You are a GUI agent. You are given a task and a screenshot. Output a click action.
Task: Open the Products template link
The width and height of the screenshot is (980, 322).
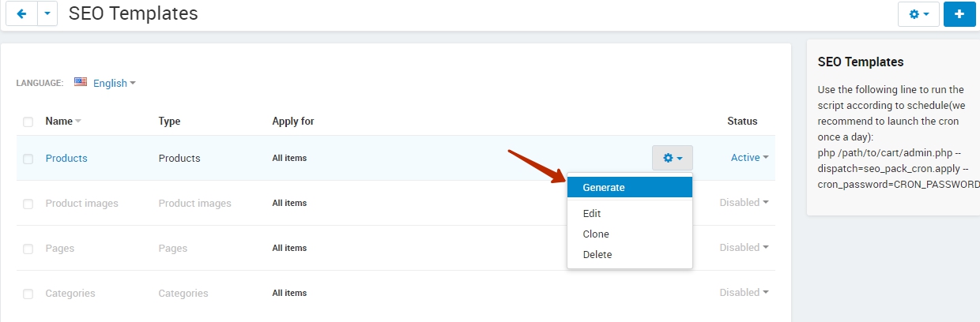(66, 158)
